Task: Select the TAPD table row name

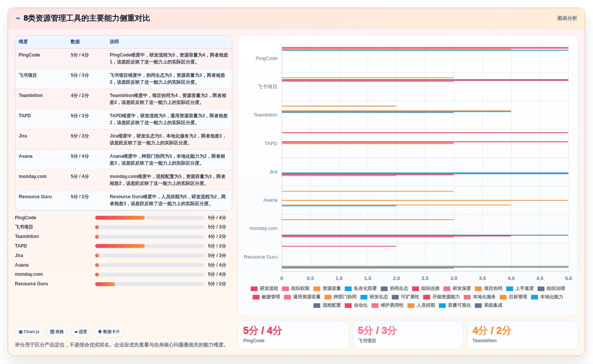Action: pyautogui.click(x=25, y=116)
